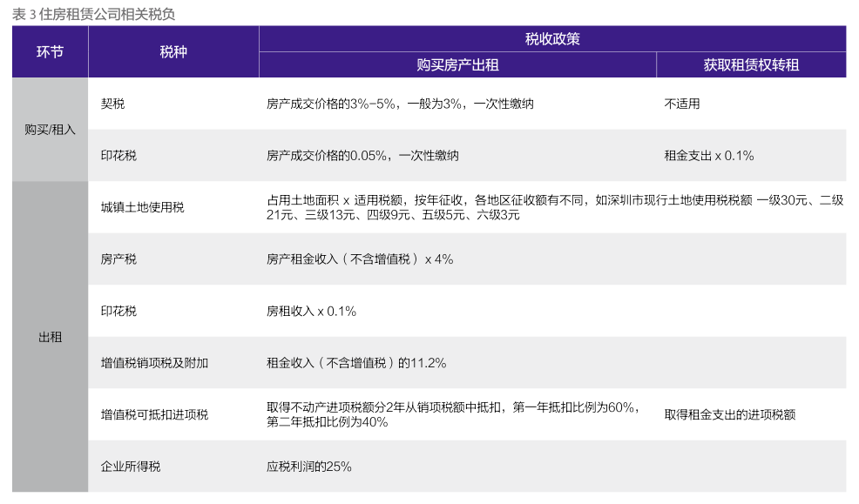Select the 购买/租入 stage cell
The image size is (859, 504).
50,130
